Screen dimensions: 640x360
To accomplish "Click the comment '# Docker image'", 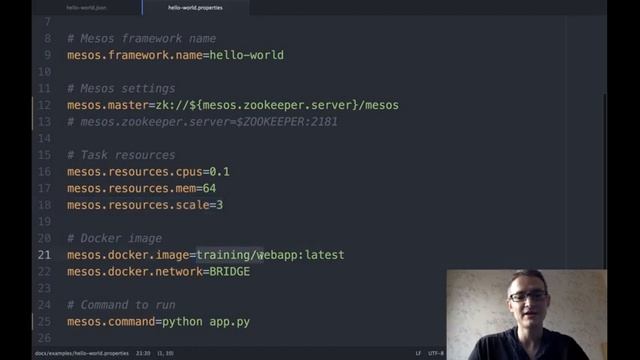I will 114,238.
